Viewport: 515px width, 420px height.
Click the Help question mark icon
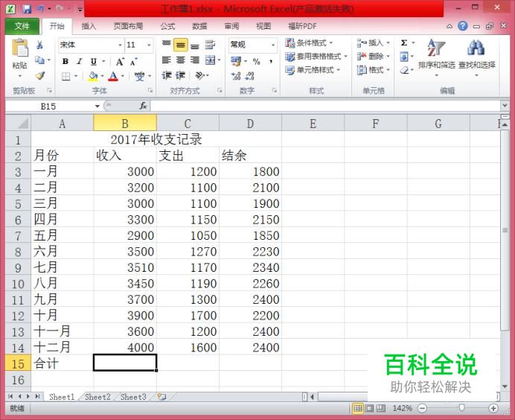pos(463,26)
